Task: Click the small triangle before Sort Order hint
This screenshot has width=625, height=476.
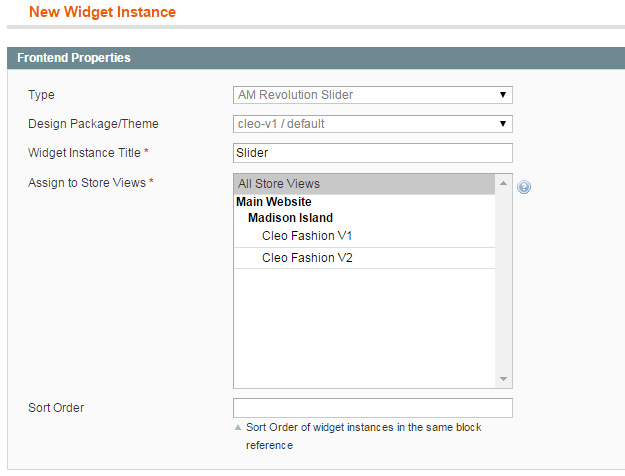Action: pyautogui.click(x=238, y=428)
